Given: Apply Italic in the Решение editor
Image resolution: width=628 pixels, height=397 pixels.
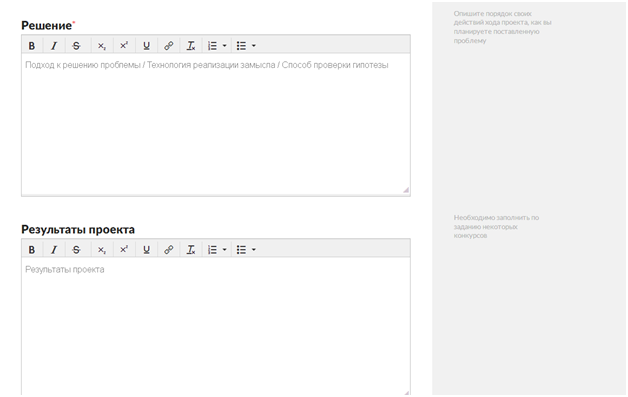Looking at the screenshot, I should coord(54,46).
